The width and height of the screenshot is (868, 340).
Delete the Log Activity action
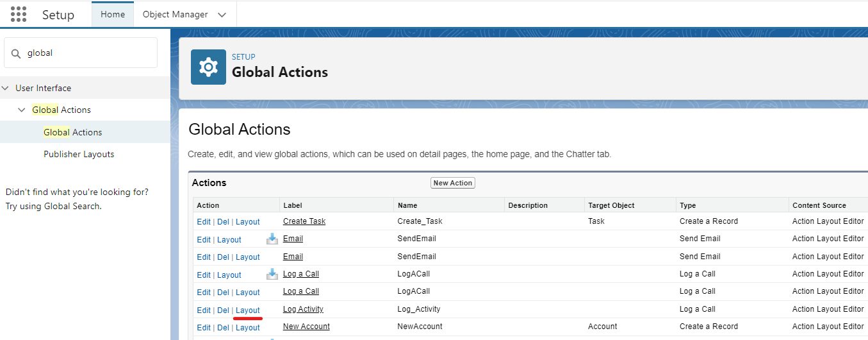click(x=223, y=310)
